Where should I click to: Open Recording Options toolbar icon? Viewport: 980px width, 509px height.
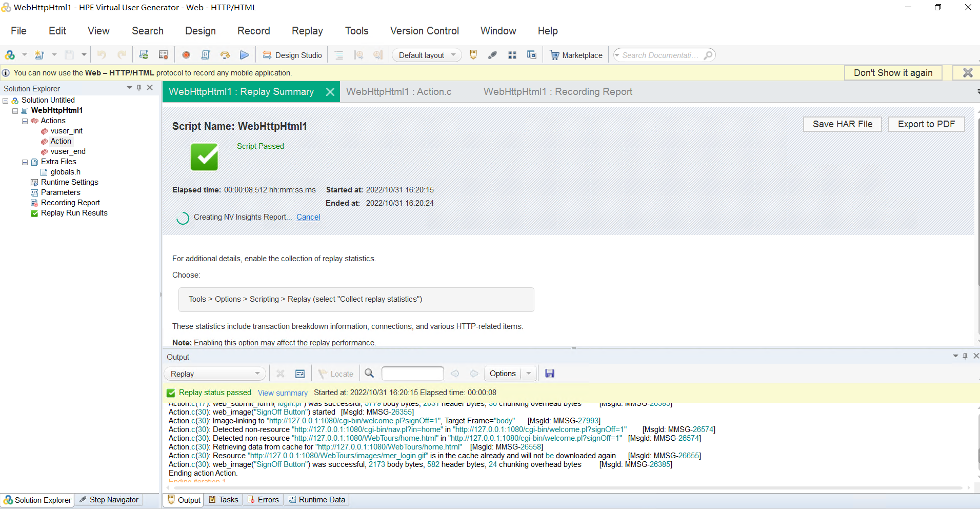[164, 55]
